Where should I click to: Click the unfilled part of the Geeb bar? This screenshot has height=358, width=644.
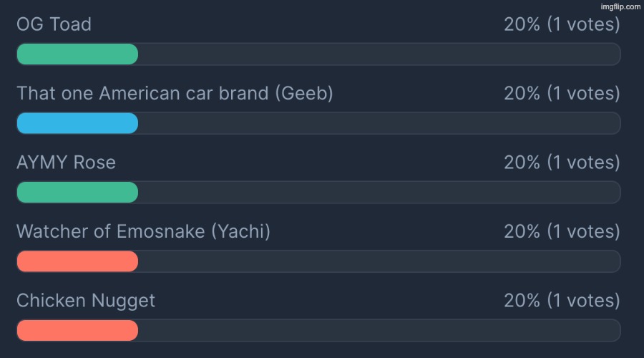379,123
